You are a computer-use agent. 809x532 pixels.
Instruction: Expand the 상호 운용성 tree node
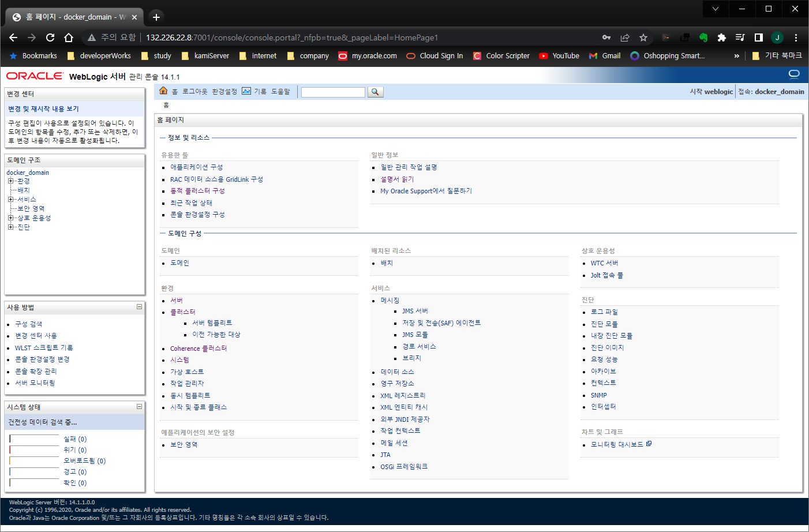(x=10, y=218)
